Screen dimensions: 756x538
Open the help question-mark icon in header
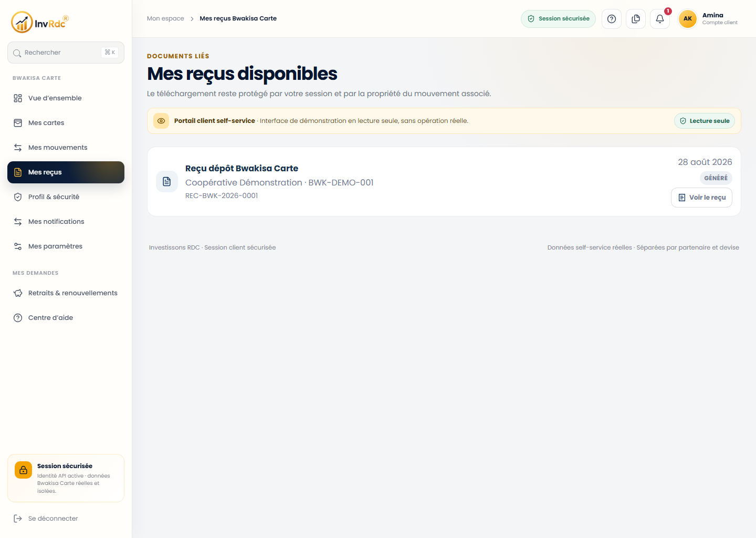point(612,19)
